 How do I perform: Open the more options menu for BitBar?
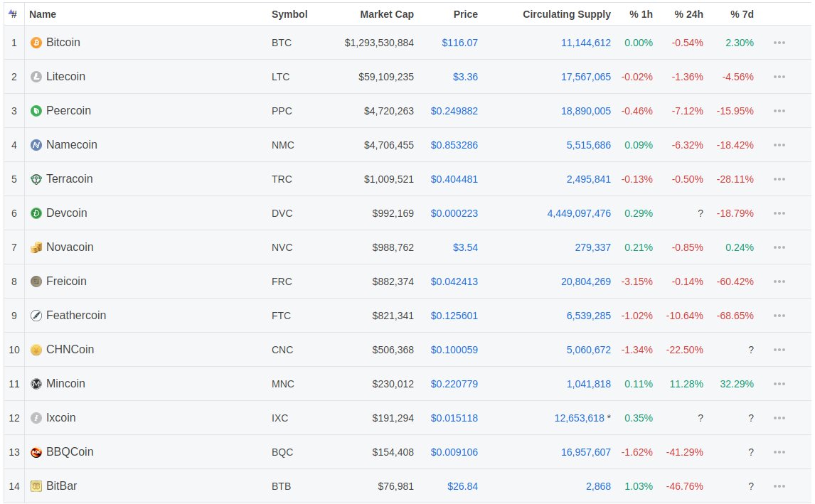pyautogui.click(x=779, y=486)
